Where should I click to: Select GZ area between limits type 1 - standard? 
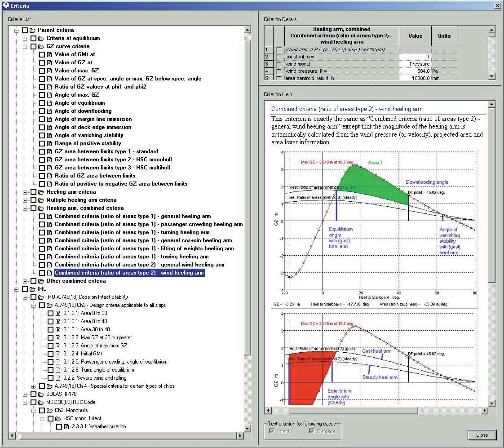click(x=106, y=151)
